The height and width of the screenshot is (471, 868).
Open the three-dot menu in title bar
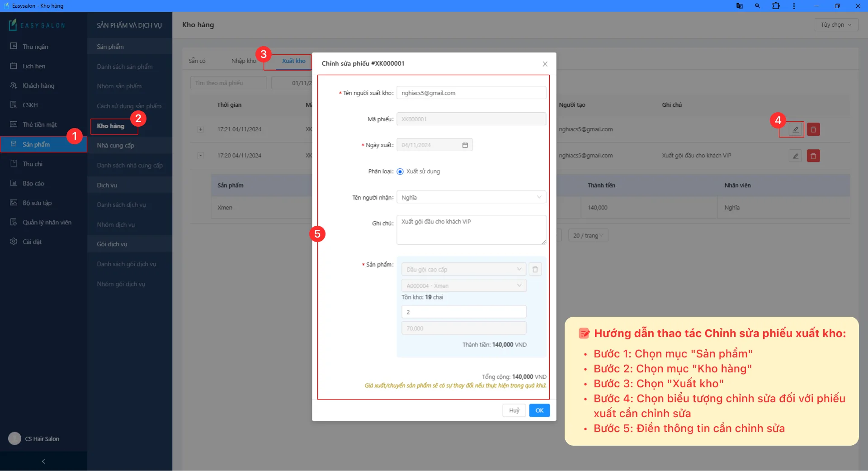click(x=794, y=6)
